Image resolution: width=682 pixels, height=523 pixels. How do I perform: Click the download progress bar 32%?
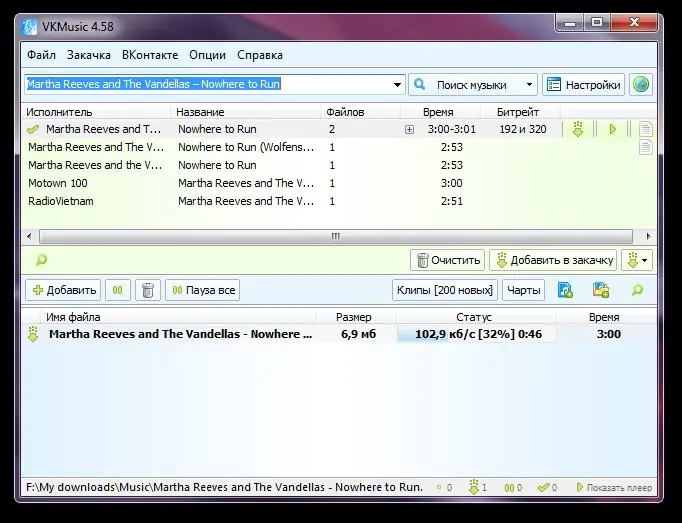point(476,334)
